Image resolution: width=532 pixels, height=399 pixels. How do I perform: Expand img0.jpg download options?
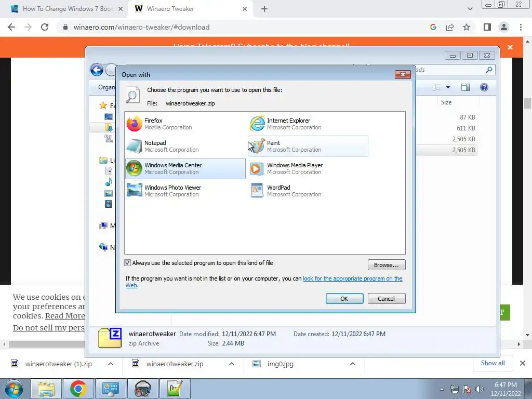353,364
